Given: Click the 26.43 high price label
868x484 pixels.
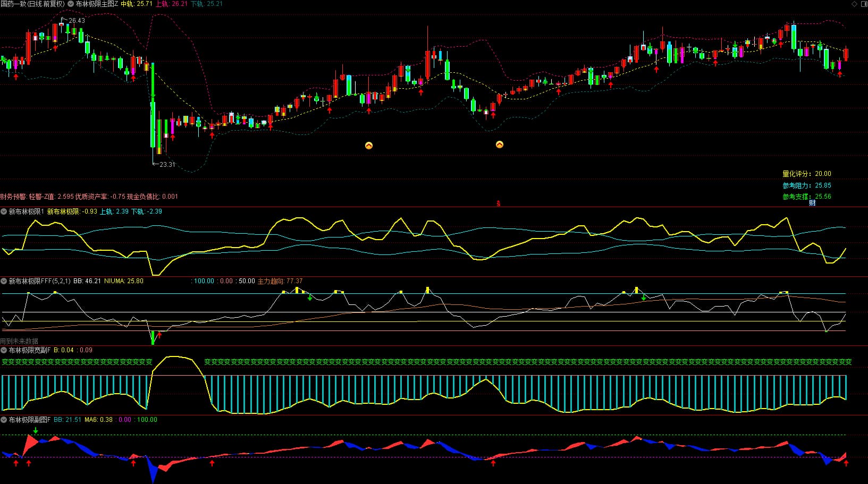Looking at the screenshot, I should 77,21.
